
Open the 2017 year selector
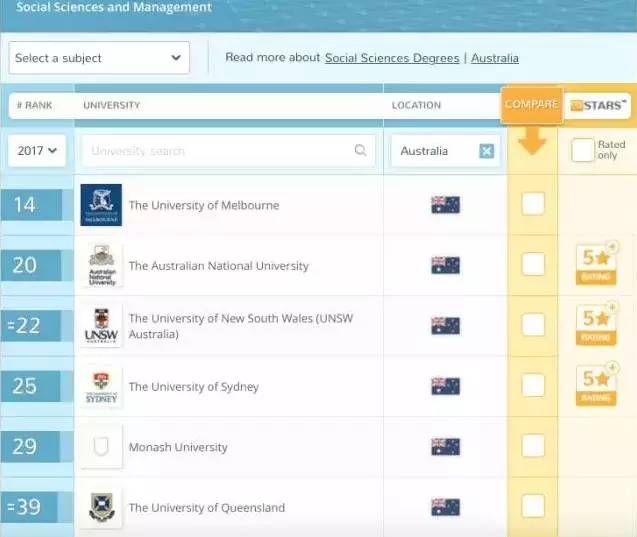coord(37,151)
